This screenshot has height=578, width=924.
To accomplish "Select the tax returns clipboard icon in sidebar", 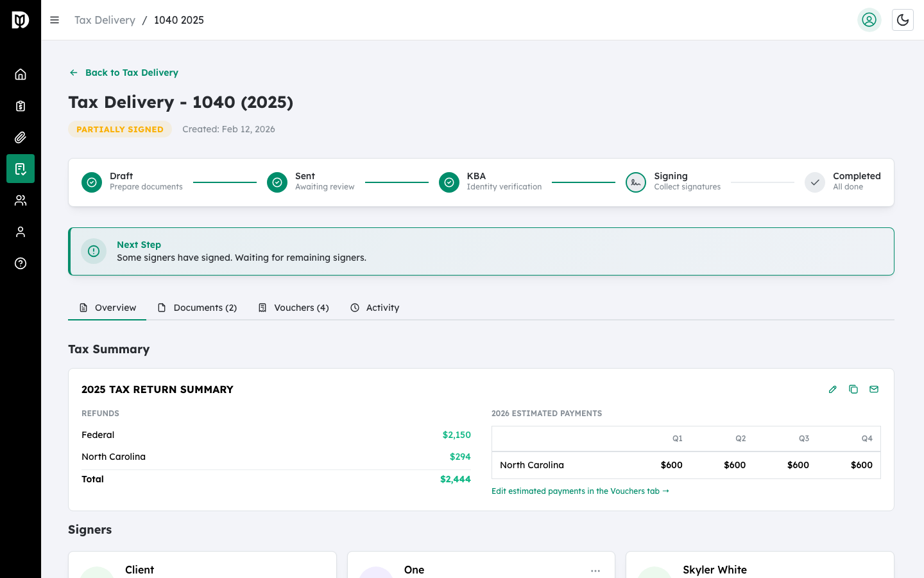I will tap(21, 105).
